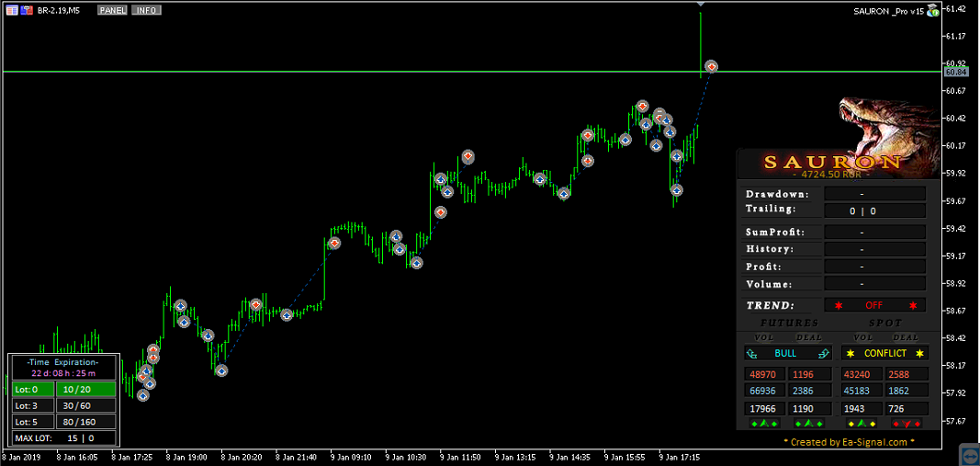Click the History value field

[x=874, y=249]
